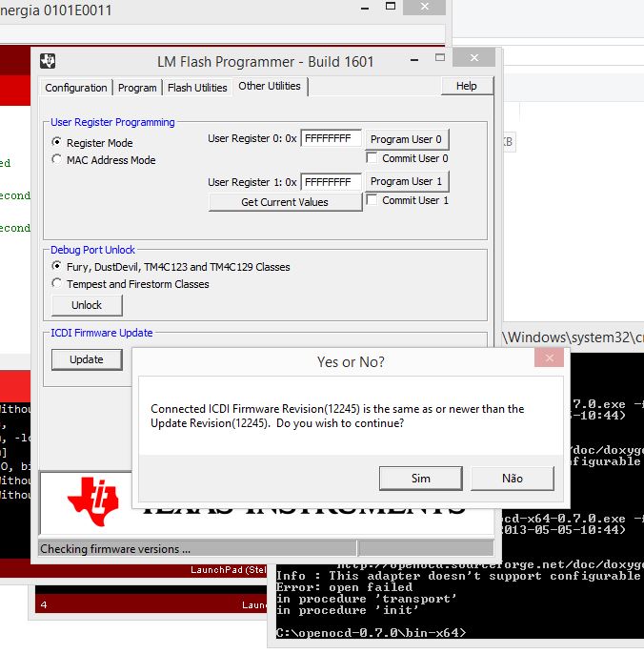644x654 pixels.
Task: Click Program User 1 button
Action: [407, 181]
